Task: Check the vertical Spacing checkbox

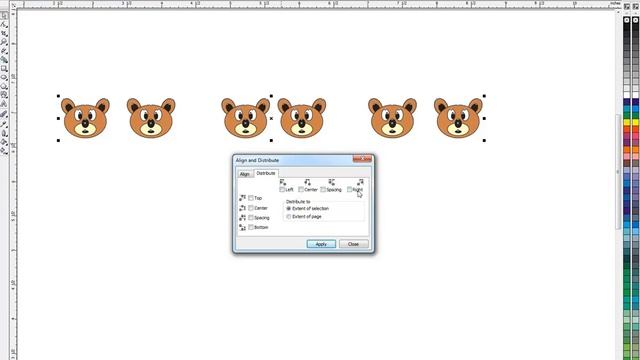Action: tap(251, 218)
